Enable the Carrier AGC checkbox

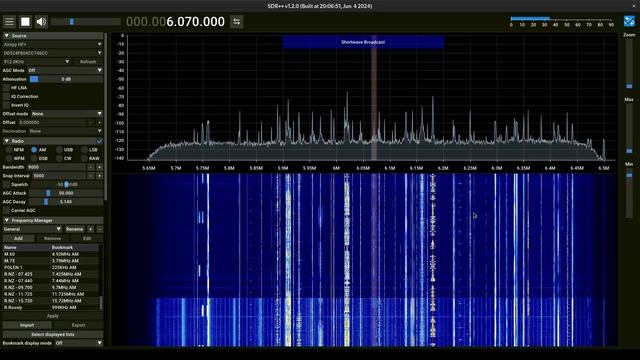(x=6, y=210)
